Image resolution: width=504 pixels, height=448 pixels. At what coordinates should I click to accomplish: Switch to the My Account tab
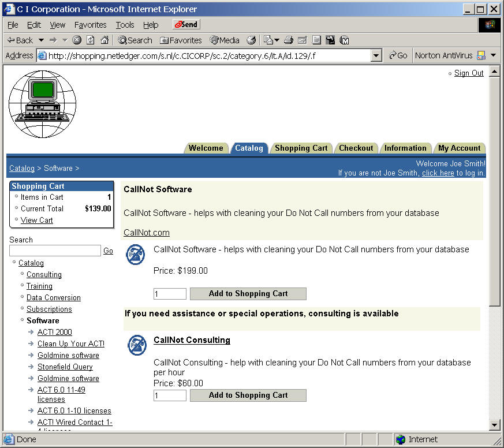point(460,148)
